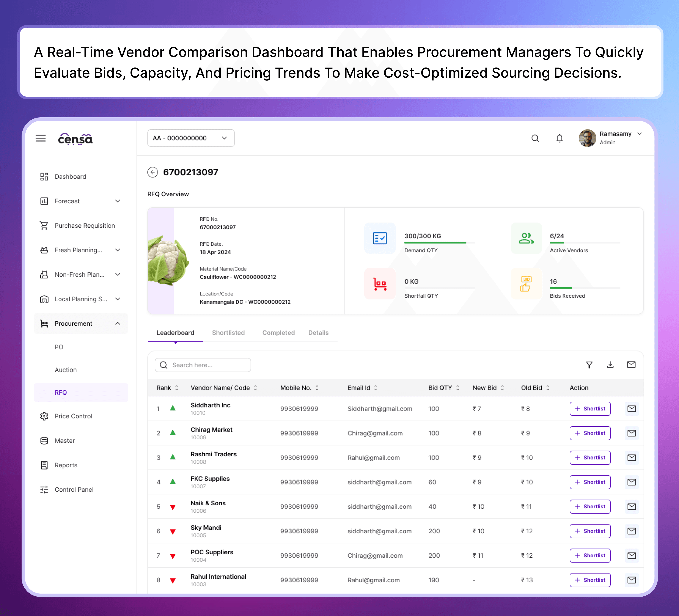Click the back arrow beside 6700213097
The height and width of the screenshot is (616, 679).
tap(152, 172)
